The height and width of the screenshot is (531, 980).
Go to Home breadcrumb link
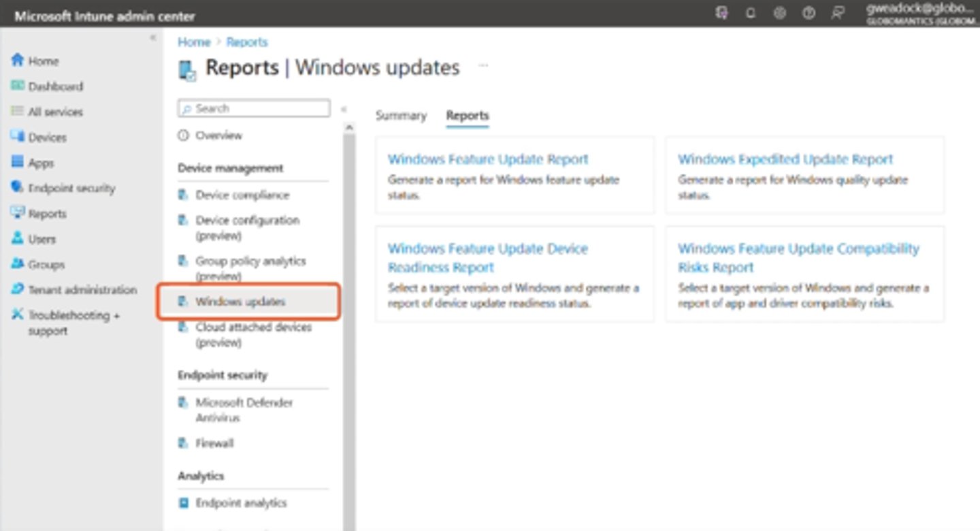[194, 42]
